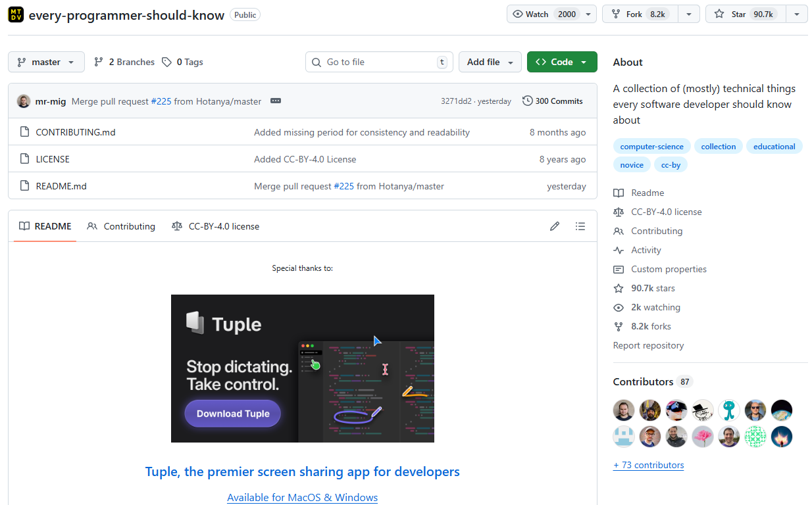Viewport: 812px width, 505px height.
Task: Open the README outline list icon
Action: click(x=580, y=226)
